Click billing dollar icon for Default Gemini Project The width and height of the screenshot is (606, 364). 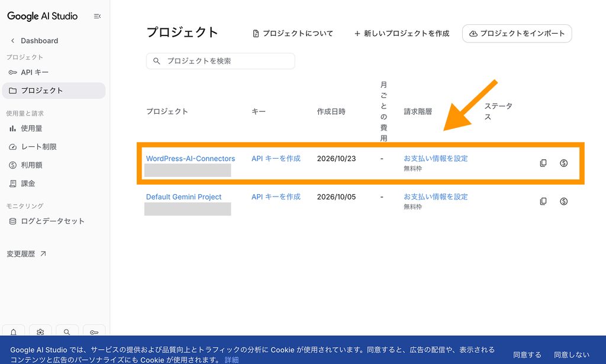point(563,201)
